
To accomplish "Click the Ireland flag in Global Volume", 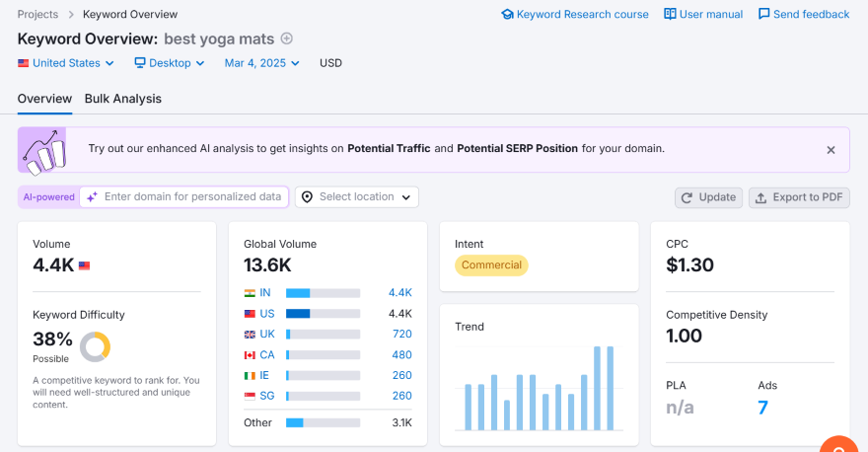I will point(251,376).
